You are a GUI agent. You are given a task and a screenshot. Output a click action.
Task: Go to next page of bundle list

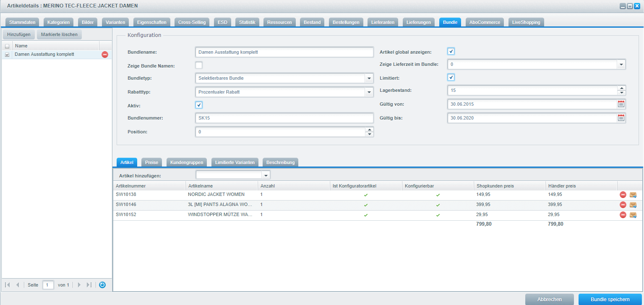(x=79, y=285)
